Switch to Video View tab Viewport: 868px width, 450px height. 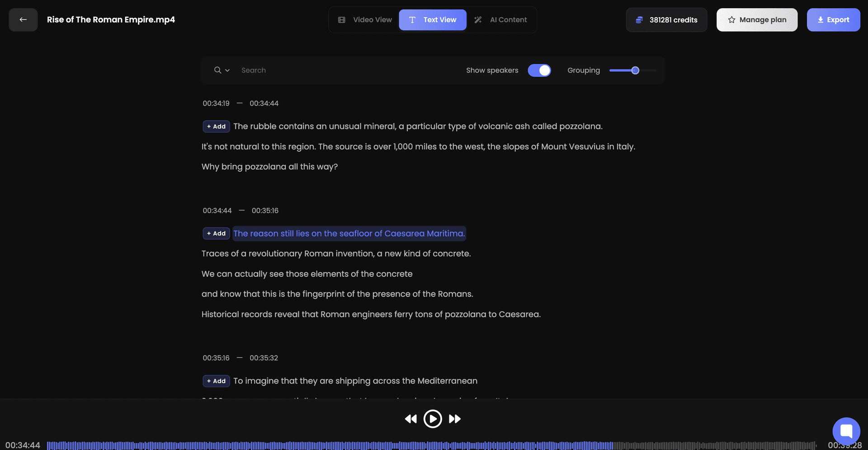pos(365,20)
